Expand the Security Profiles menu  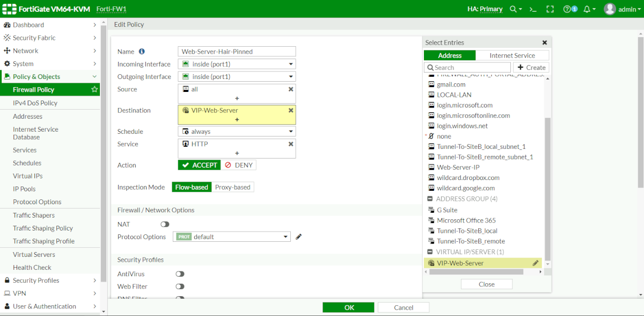50,280
